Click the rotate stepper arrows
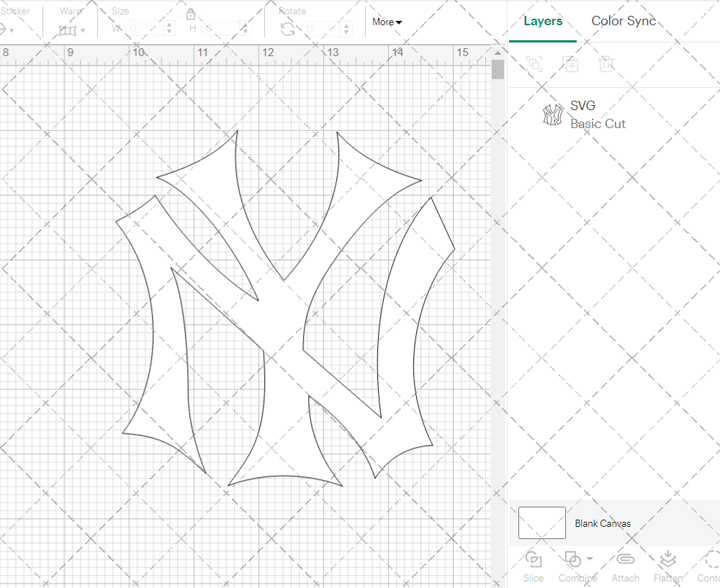 347,29
